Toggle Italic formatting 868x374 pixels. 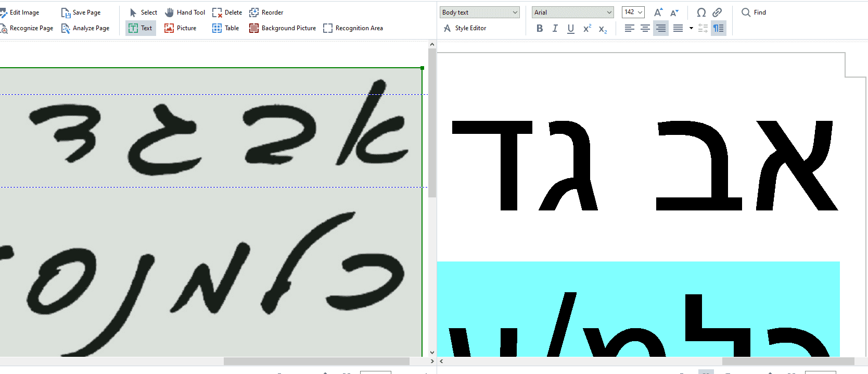click(x=555, y=29)
